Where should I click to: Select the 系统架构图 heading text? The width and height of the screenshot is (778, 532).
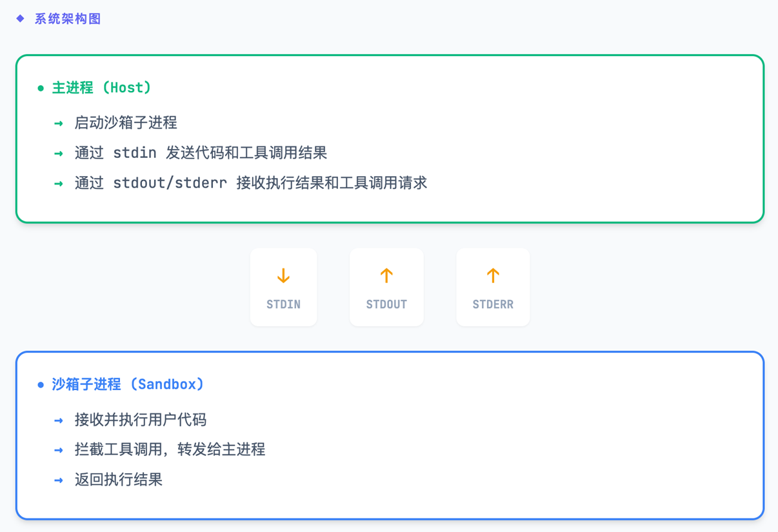point(68,19)
